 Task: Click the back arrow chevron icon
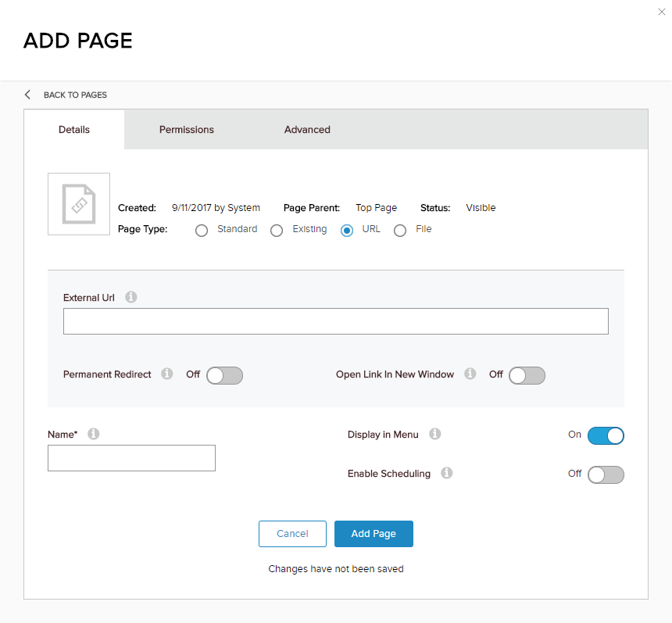coord(28,95)
